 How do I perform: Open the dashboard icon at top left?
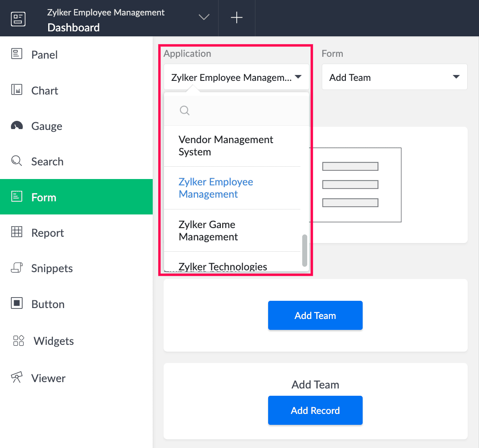click(18, 19)
